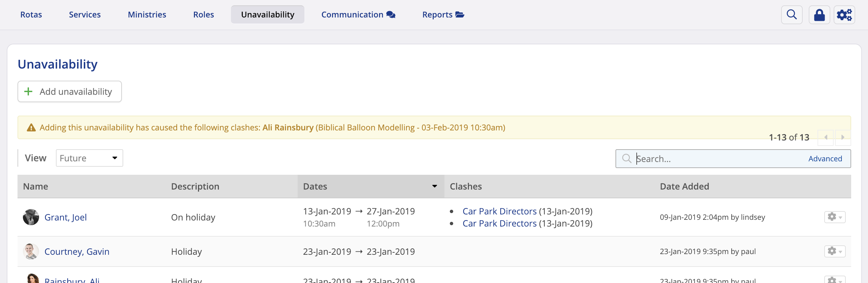Viewport: 868px width, 283px height.
Task: Open the search magnifier icon in header
Action: point(792,15)
